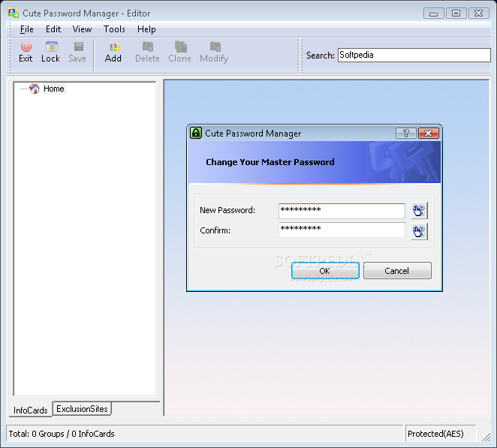Screen dimensions: 497x448
Task: Add a new InfoCard
Action: pyautogui.click(x=113, y=52)
